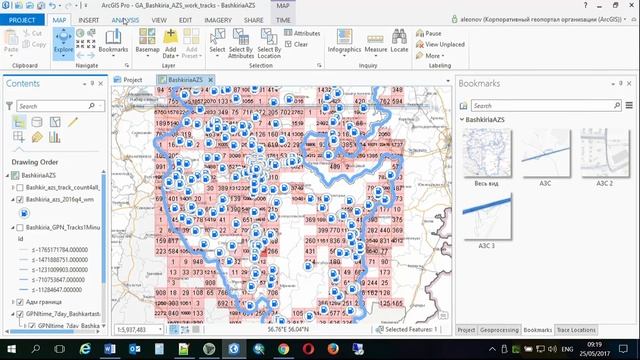Toggle the Адм граница layer checkbox
The width and height of the screenshot is (640, 360).
click(x=20, y=302)
